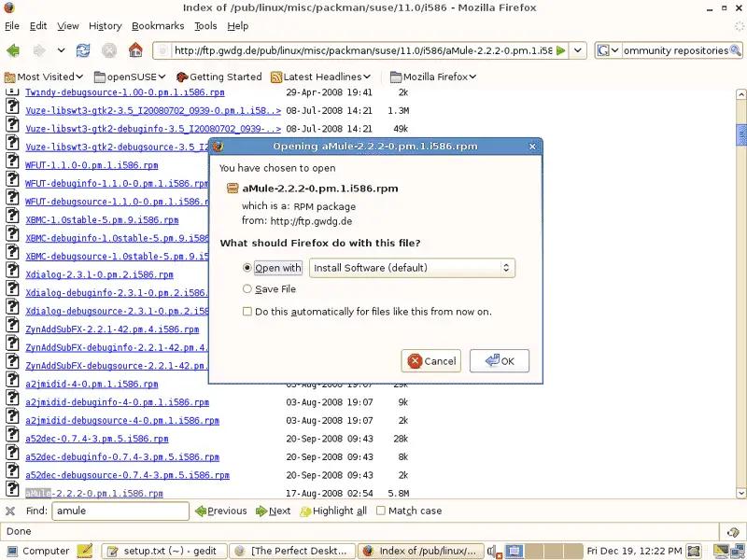Open the sticky notes panel icon

click(x=85, y=551)
